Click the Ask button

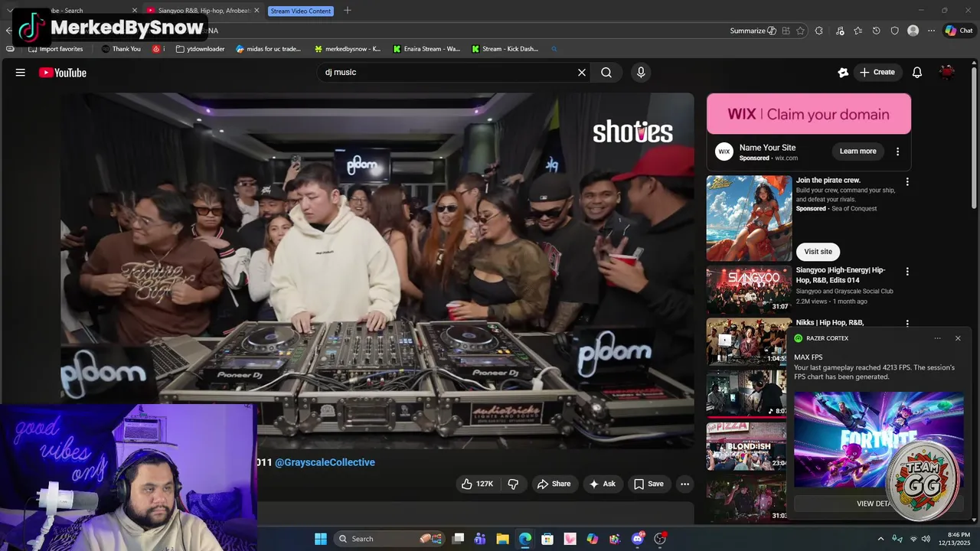tap(602, 484)
